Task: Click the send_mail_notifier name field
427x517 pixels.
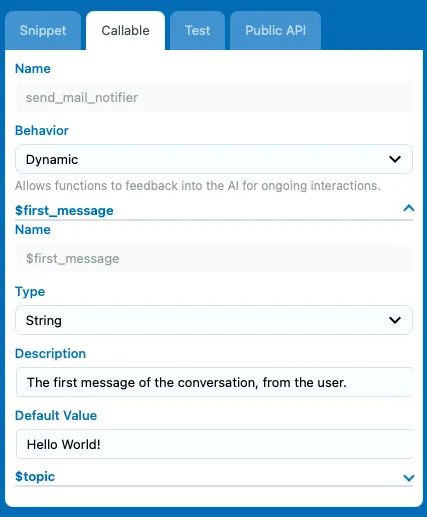Action: [214, 97]
